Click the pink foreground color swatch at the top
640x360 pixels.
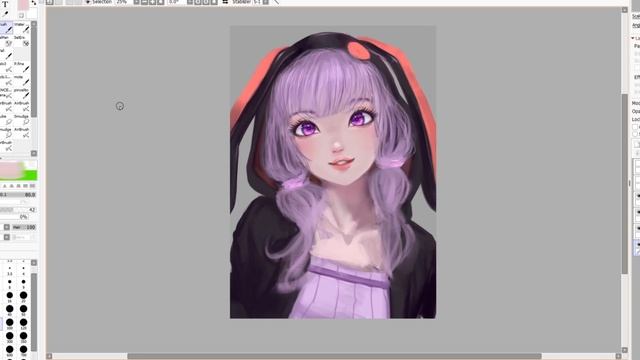pos(23,4)
